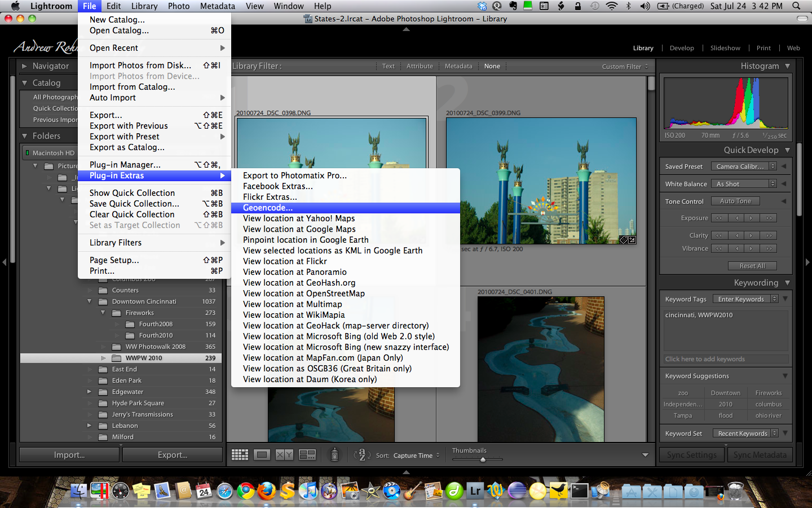Set Library Filter to None
This screenshot has width=812, height=508.
point(492,66)
